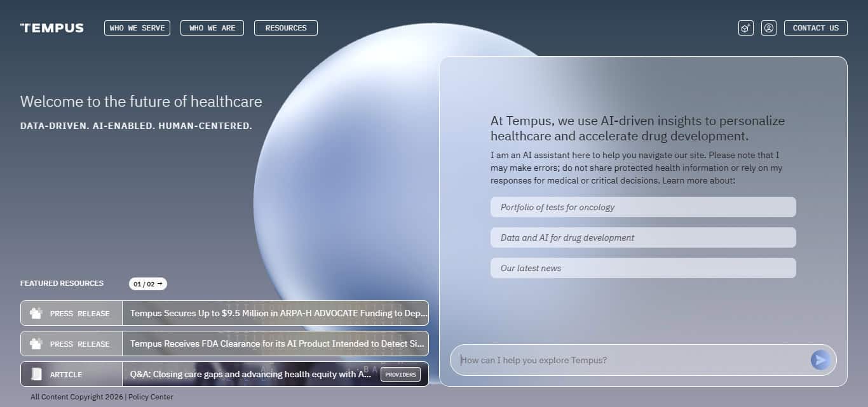The width and height of the screenshot is (868, 407).
Task: Click the 'I am an AI assistant' disclaimer text
Action: coord(637,168)
